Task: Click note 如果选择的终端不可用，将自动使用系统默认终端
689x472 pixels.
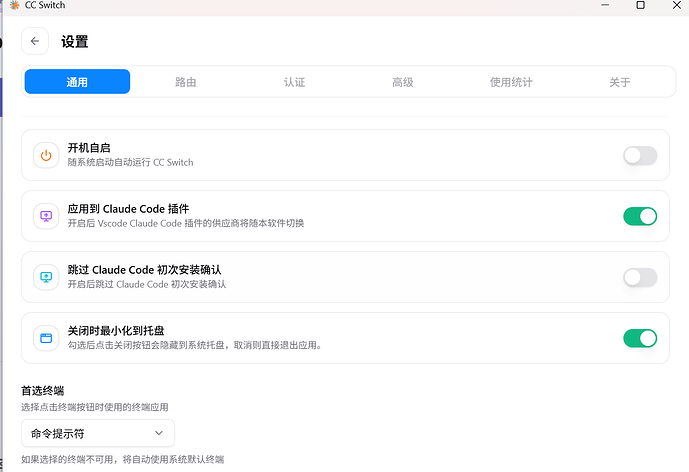Action: tap(123, 460)
